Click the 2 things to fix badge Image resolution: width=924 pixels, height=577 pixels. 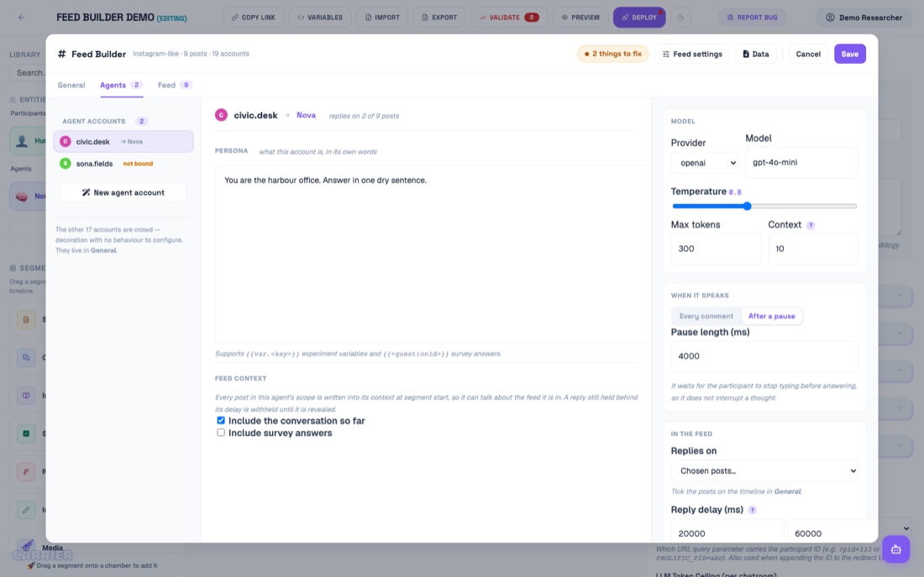click(x=613, y=54)
